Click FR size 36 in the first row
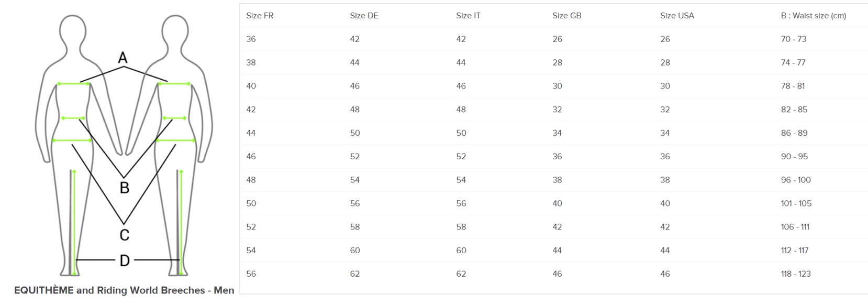868x304 pixels. (251, 39)
